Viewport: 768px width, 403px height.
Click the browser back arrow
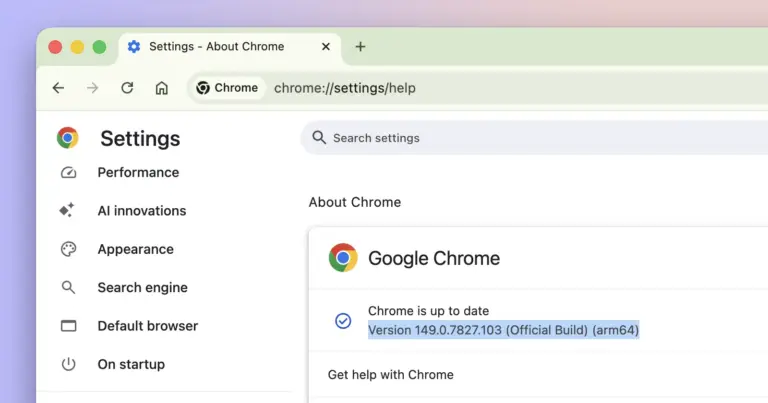tap(58, 88)
